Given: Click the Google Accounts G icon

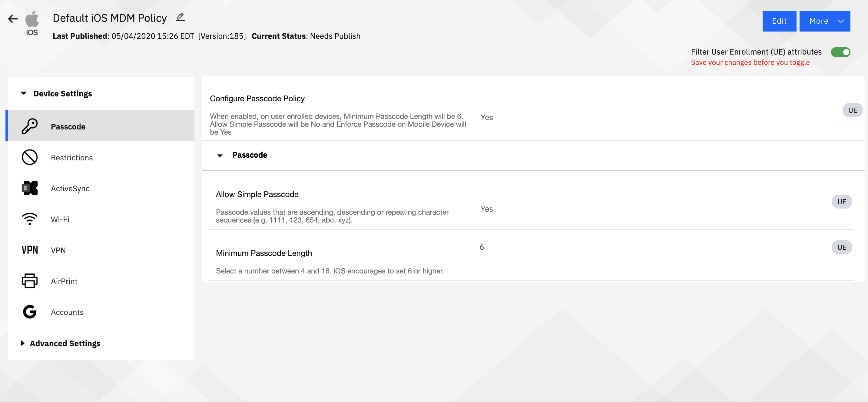Looking at the screenshot, I should pos(30,312).
